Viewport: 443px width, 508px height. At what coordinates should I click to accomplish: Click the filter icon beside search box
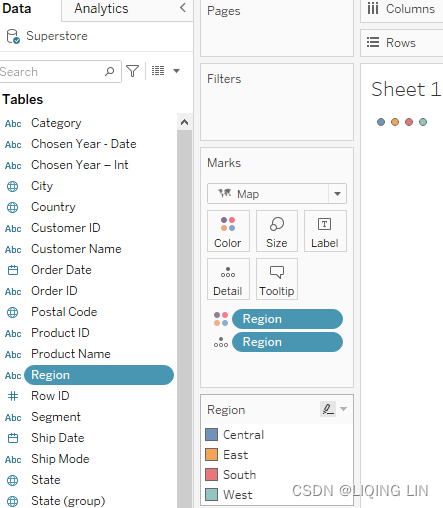[x=133, y=71]
